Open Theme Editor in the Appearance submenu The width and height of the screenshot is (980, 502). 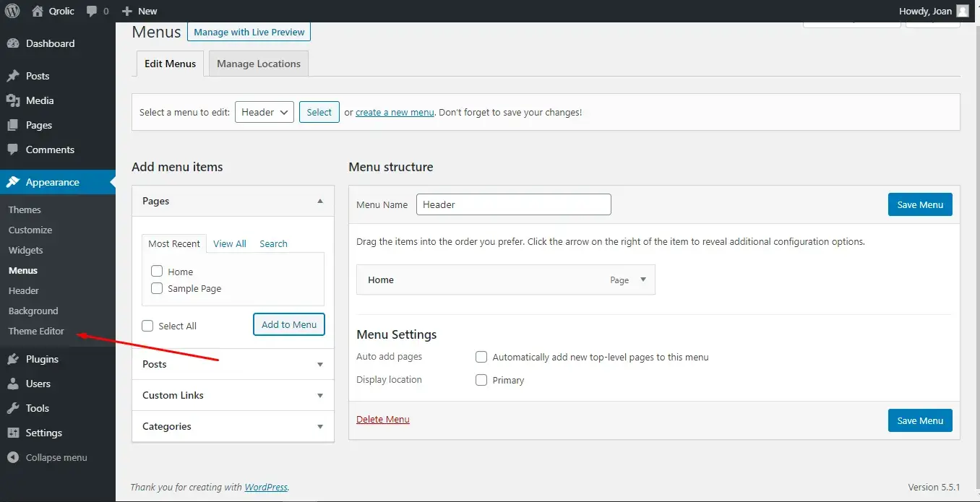[x=36, y=331]
